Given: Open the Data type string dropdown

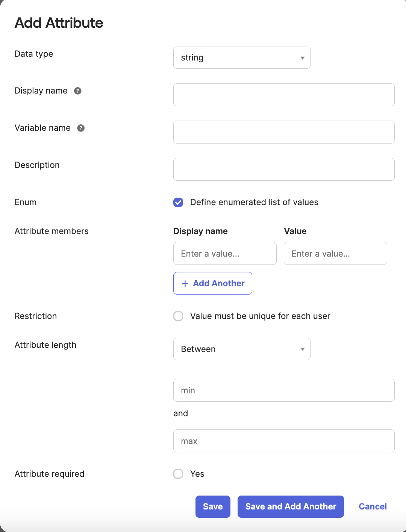Looking at the screenshot, I should [x=242, y=57].
